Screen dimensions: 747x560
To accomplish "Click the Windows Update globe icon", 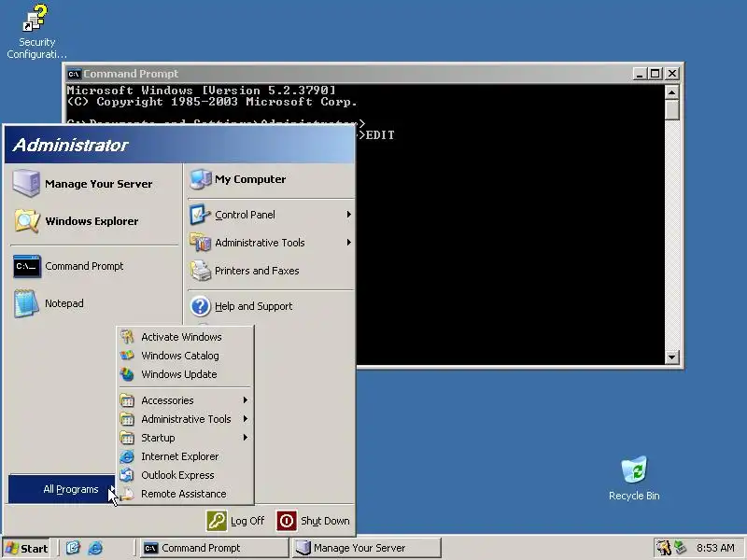I will tap(127, 374).
